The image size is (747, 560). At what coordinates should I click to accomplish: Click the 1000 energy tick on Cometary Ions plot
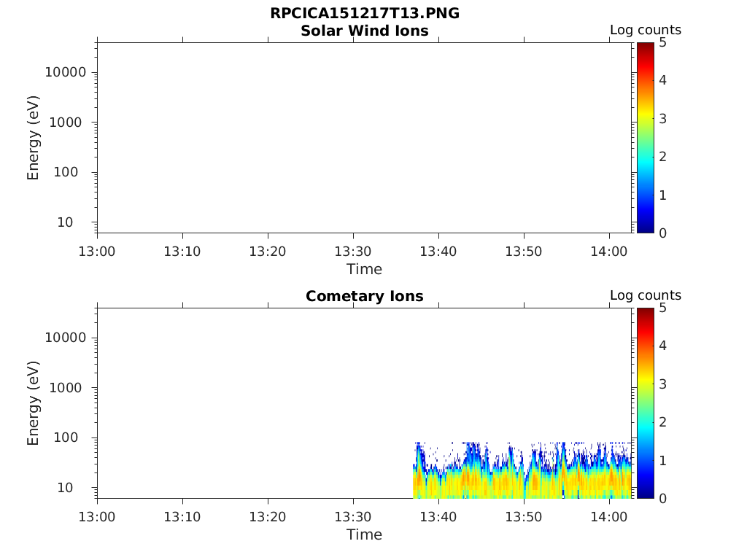point(65,388)
